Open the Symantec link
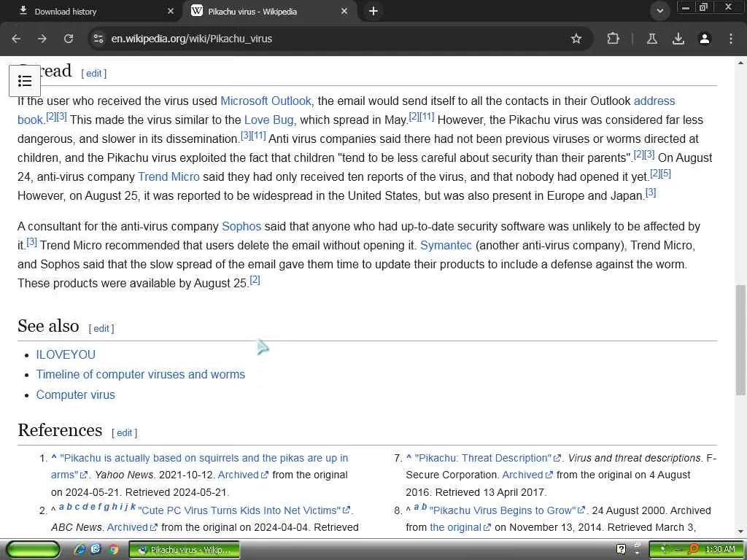Screen dimensions: 747x560 [446, 245]
